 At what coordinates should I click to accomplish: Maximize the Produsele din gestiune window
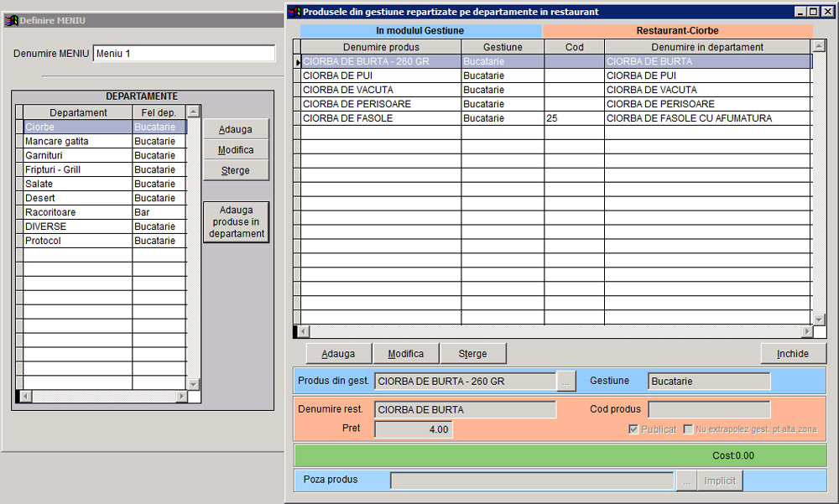coord(813,12)
